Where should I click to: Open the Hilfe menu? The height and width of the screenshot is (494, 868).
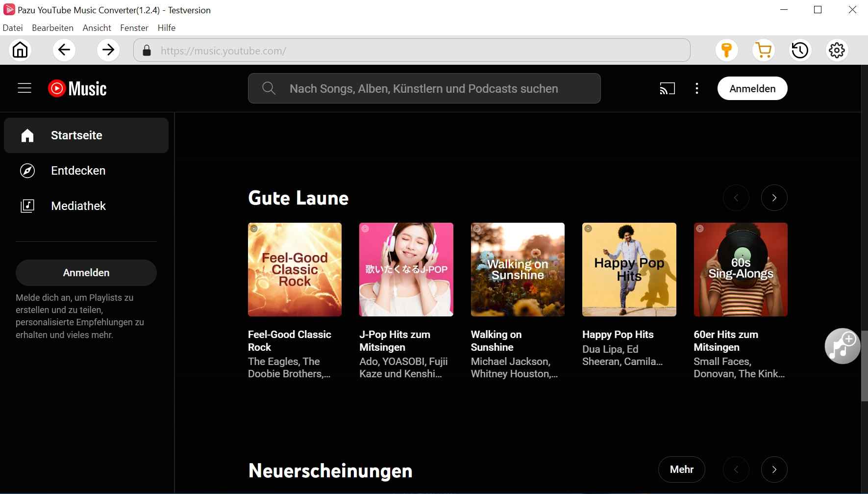point(167,28)
